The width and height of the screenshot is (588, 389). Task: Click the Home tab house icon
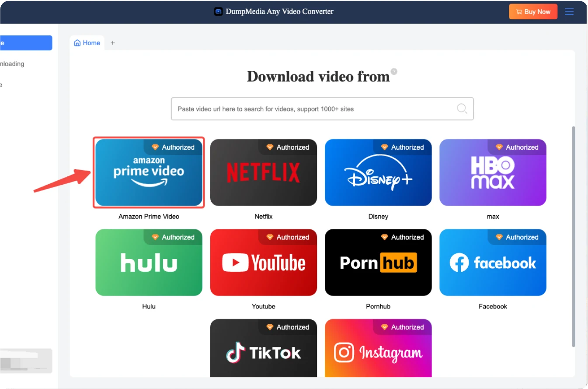[77, 43]
